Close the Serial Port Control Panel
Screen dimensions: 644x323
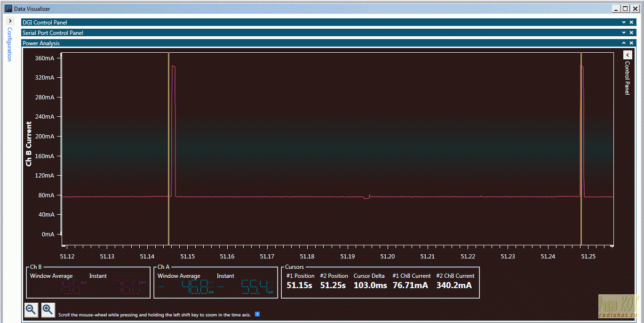[631, 32]
